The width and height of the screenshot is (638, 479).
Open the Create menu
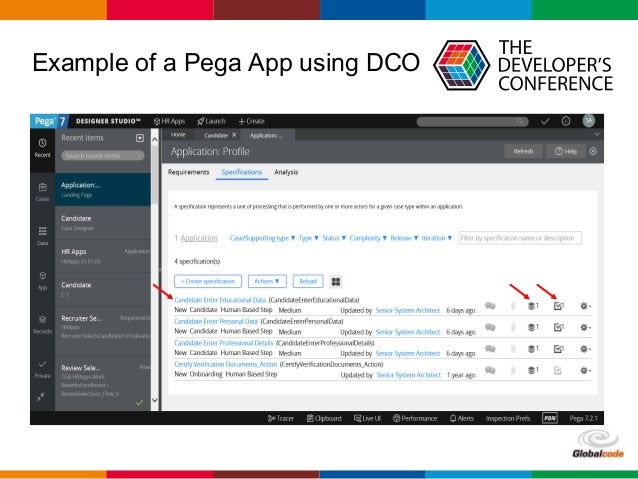251,121
